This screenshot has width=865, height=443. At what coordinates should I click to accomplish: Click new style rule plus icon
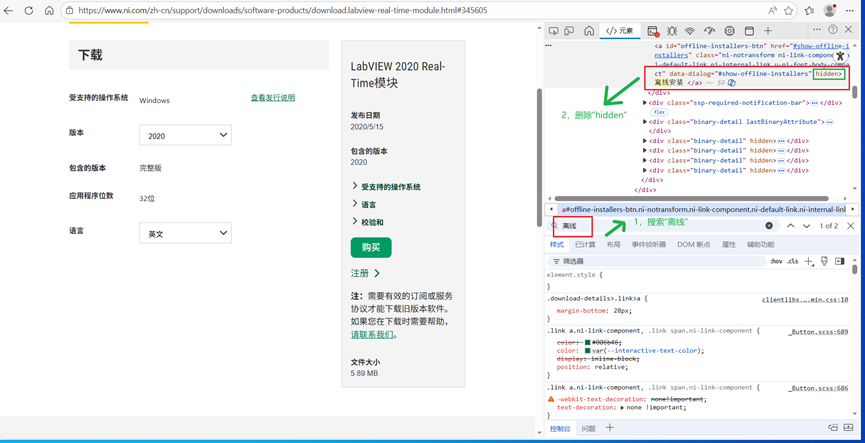pyautogui.click(x=809, y=261)
